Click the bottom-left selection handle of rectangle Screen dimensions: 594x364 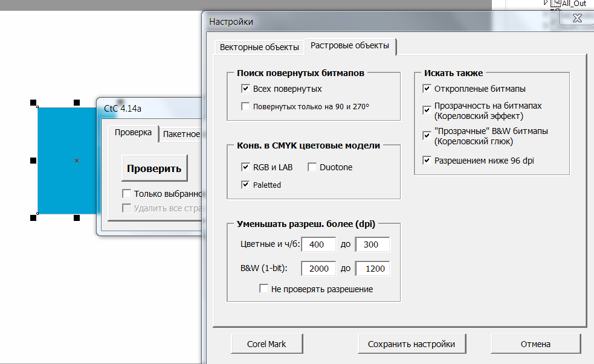coord(33,218)
